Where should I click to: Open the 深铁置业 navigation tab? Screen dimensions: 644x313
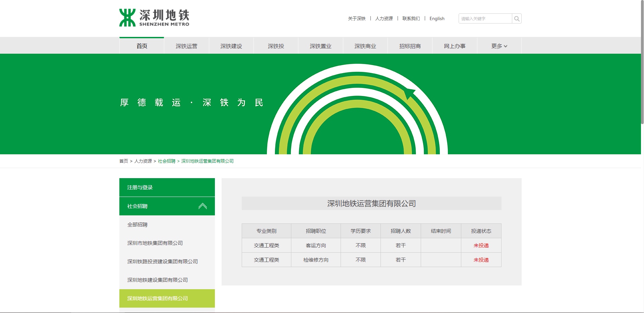pyautogui.click(x=320, y=46)
